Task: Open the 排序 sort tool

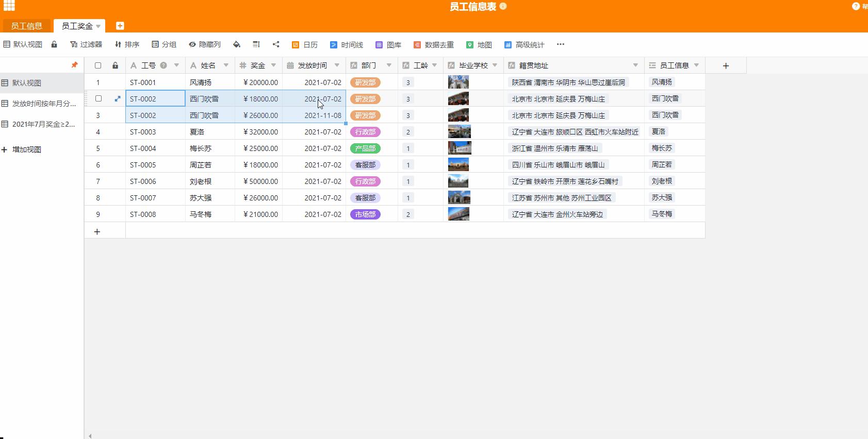Action: click(127, 44)
